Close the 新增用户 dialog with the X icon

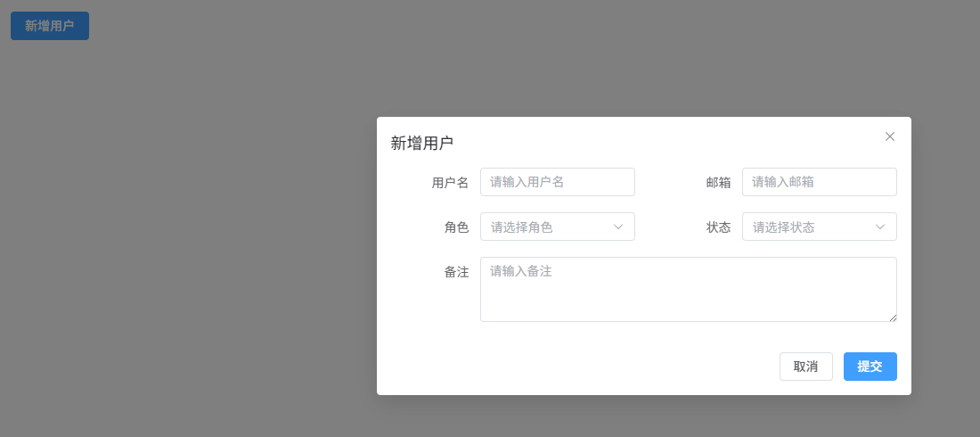tap(889, 136)
